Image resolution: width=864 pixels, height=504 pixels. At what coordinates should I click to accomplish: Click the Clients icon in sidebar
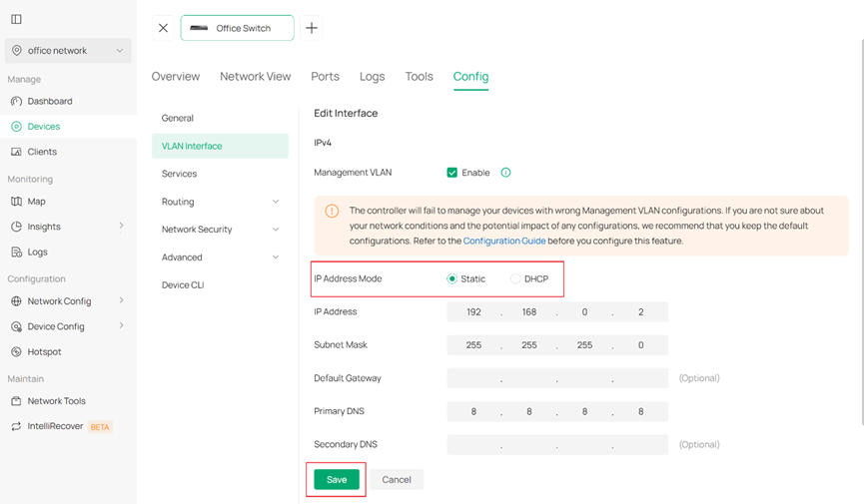click(17, 152)
